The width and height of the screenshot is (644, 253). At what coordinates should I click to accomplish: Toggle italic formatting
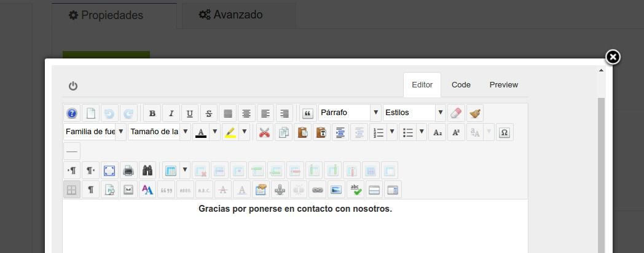pos(171,113)
